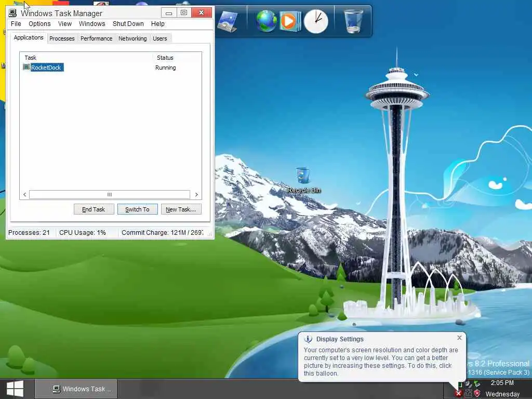Click the 2:05 PM taskbar clock
Image resolution: width=532 pixels, height=399 pixels.
(x=502, y=383)
